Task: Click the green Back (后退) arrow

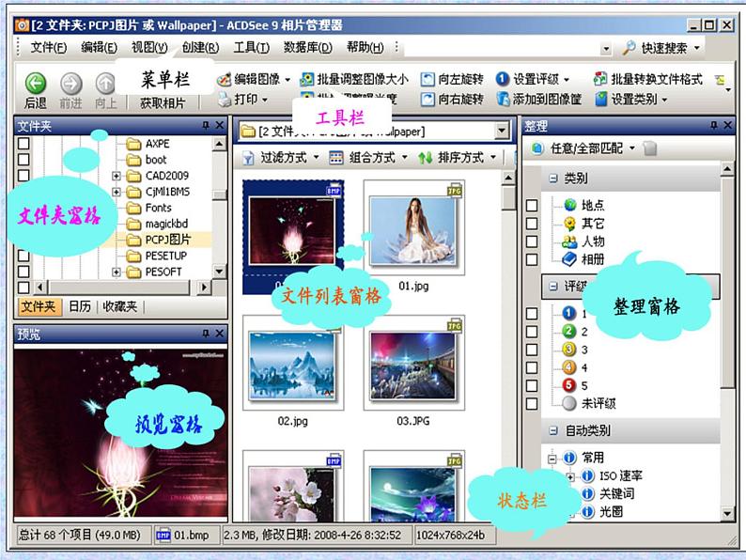Action: 36,84
